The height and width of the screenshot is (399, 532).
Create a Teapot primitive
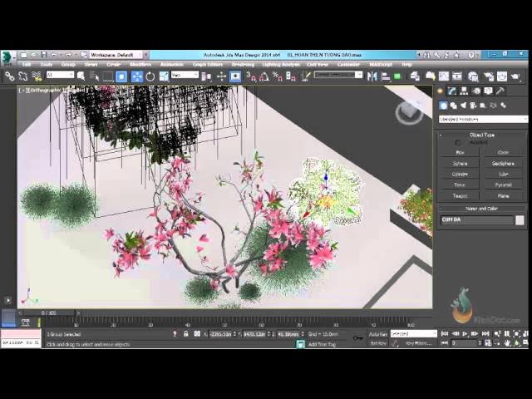(x=460, y=195)
